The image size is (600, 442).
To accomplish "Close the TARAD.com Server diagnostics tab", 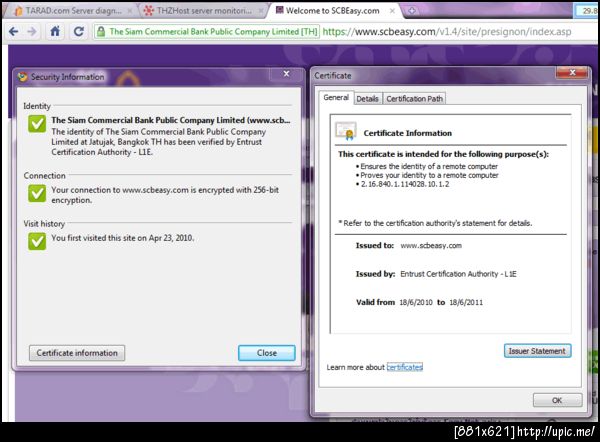I will (130, 11).
